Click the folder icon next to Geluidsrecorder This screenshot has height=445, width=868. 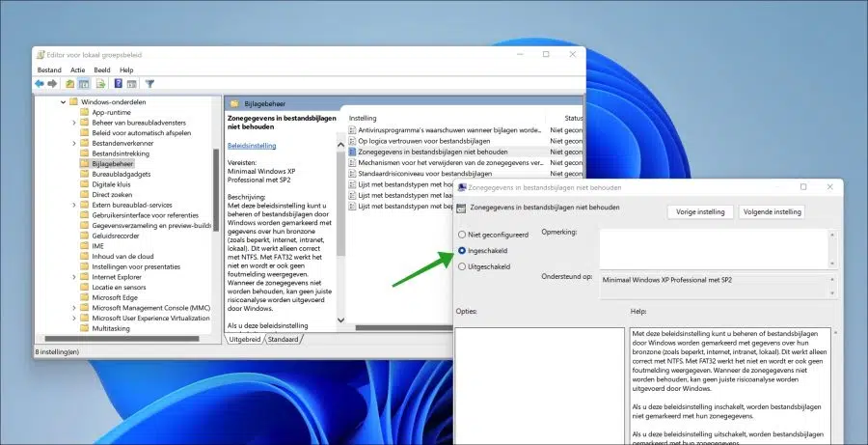(84, 236)
